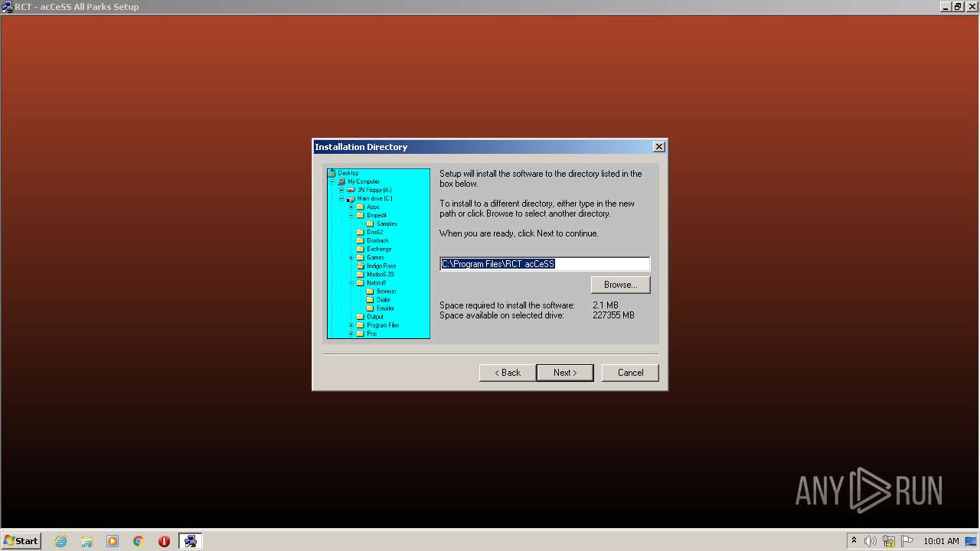980x551 pixels.
Task: Open the Start menu
Action: tap(21, 541)
